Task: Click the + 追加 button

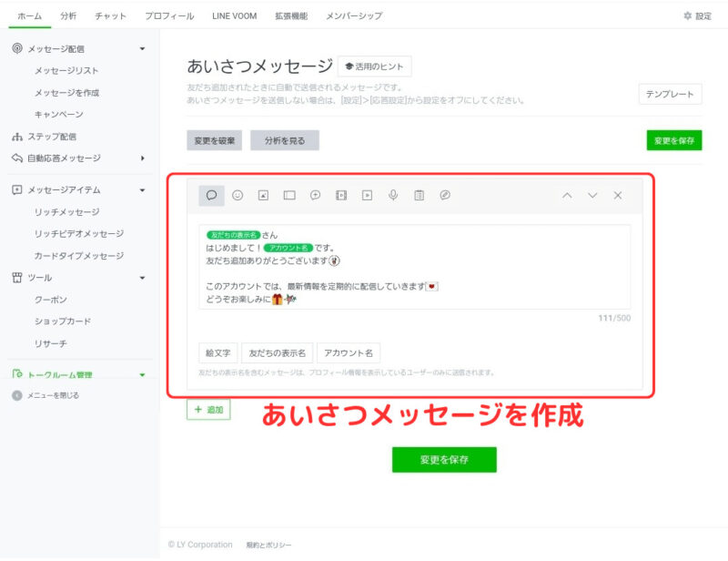Action: point(208,410)
